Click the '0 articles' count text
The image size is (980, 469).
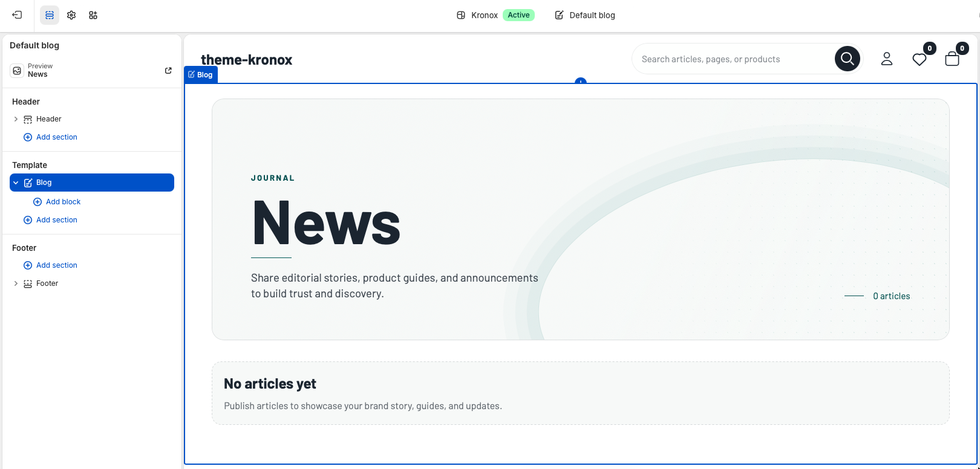click(891, 296)
